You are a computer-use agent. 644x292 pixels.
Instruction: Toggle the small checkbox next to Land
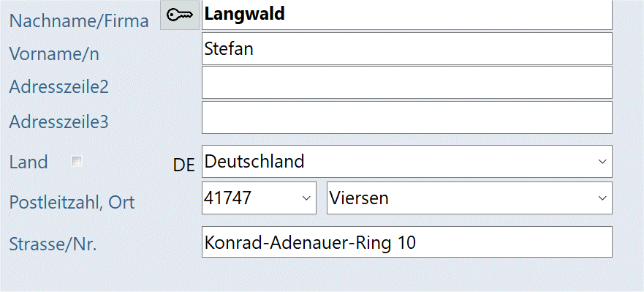[x=77, y=161]
